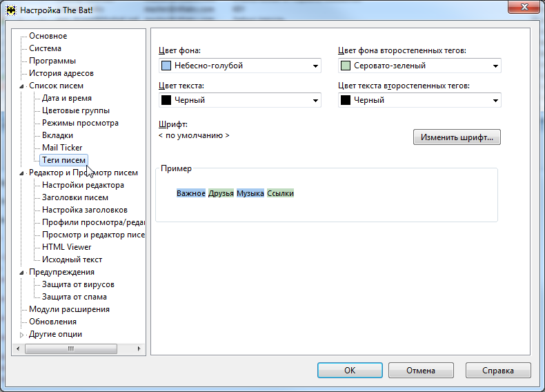Screen dimensions: 545x392
Task: Open Просмотр и редактор писем item
Action: pos(93,235)
